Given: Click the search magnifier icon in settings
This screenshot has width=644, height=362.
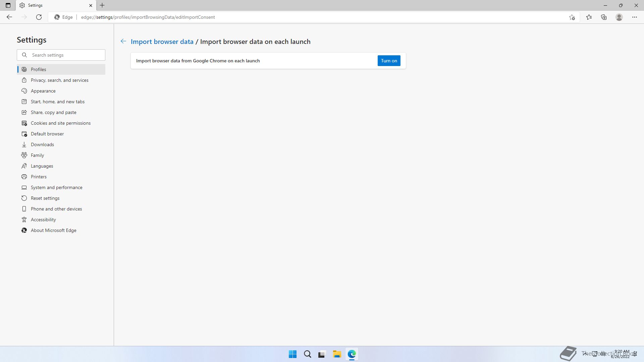Looking at the screenshot, I should pyautogui.click(x=24, y=55).
